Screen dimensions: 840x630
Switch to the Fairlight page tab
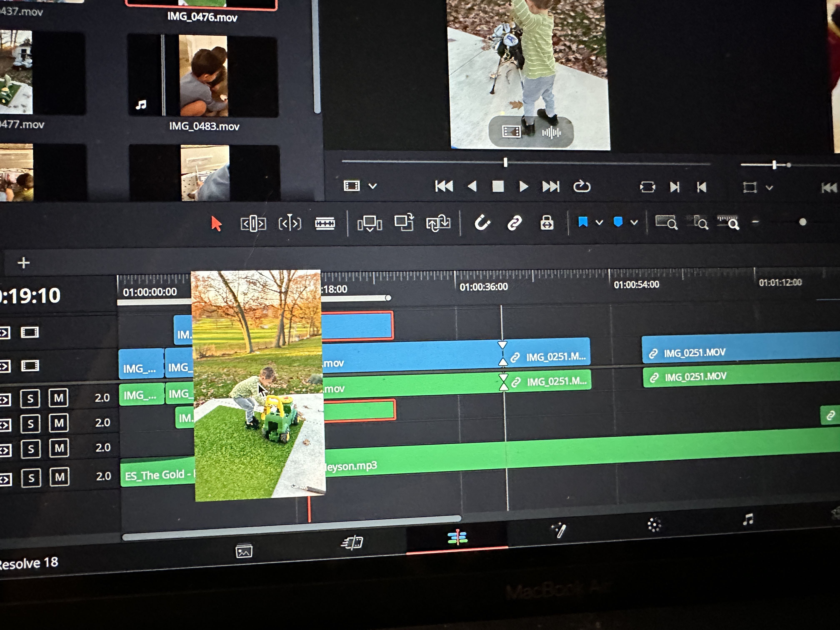[748, 519]
